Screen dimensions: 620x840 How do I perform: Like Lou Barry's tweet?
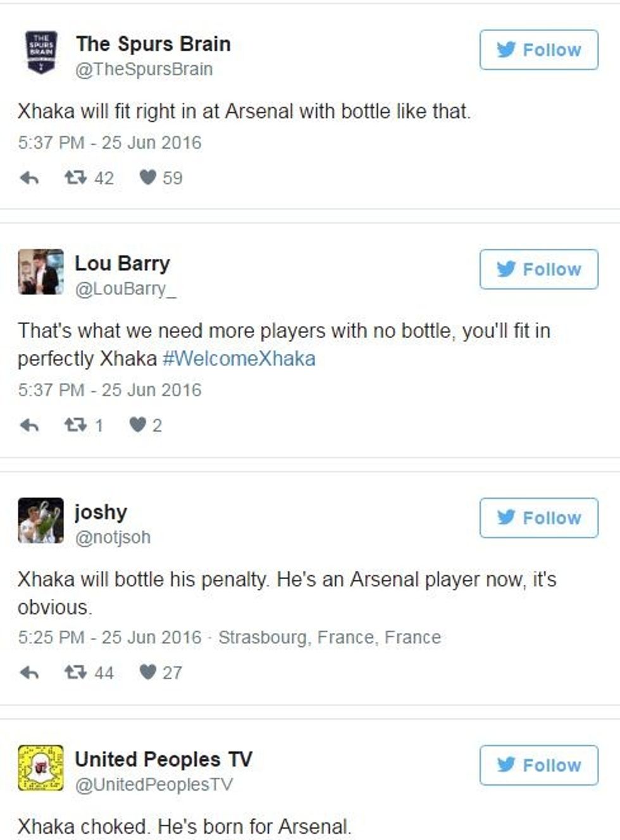pyautogui.click(x=137, y=425)
